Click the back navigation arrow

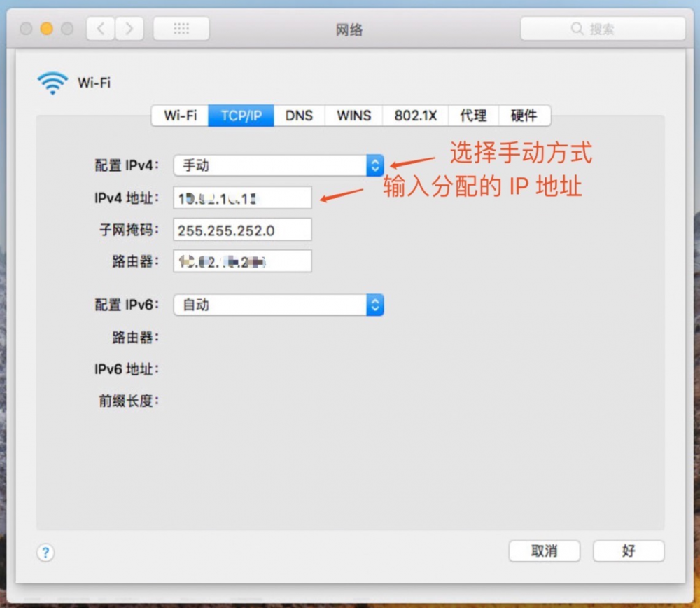pyautogui.click(x=99, y=28)
